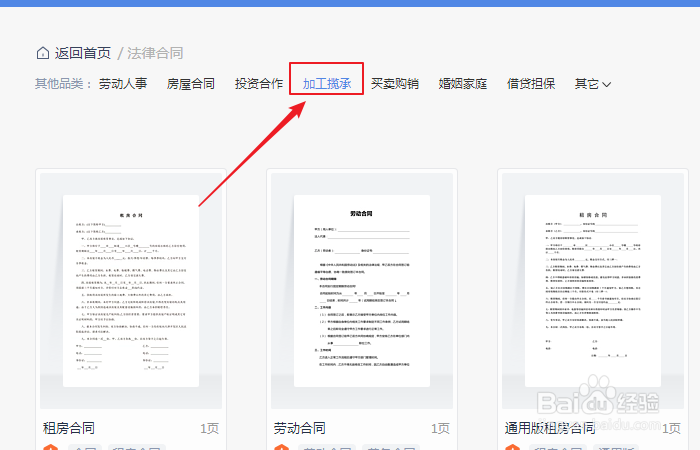Image resolution: width=700 pixels, height=450 pixels.
Task: Expand the 其它 dropdown
Action: (593, 83)
